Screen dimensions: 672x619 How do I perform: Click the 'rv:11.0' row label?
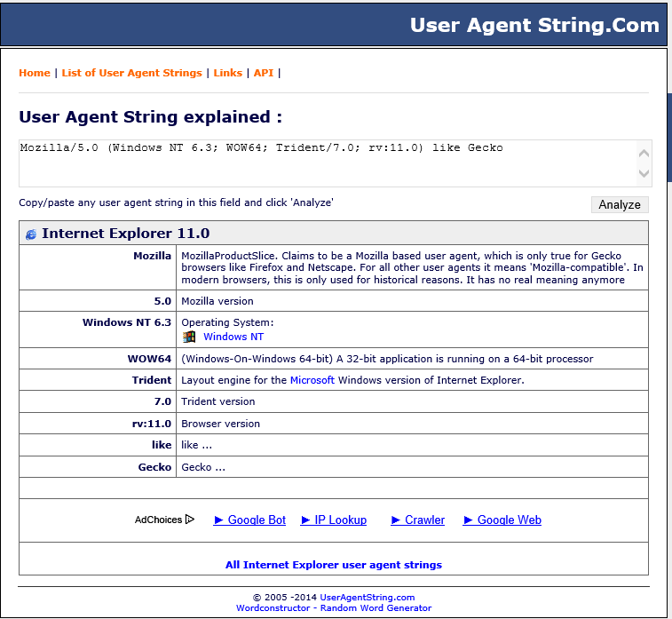pyautogui.click(x=152, y=424)
